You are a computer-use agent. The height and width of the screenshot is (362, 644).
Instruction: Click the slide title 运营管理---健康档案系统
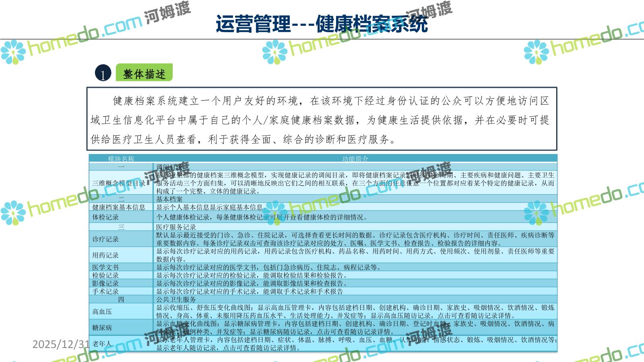[321, 23]
